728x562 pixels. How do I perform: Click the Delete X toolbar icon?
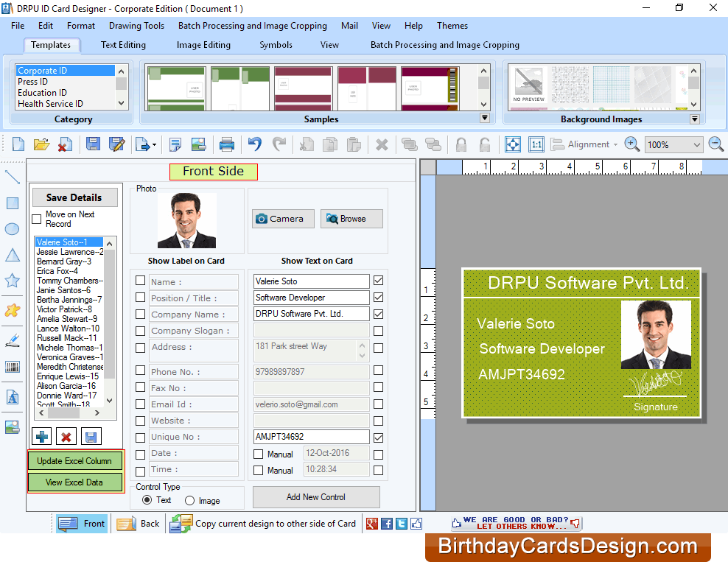(382, 145)
